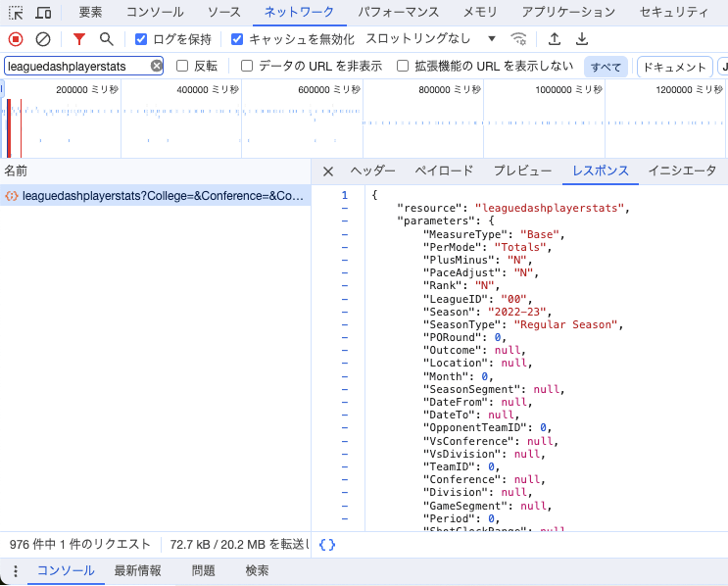The height and width of the screenshot is (586, 728).
Task: Open the イニシエータ details tab
Action: [x=683, y=171]
